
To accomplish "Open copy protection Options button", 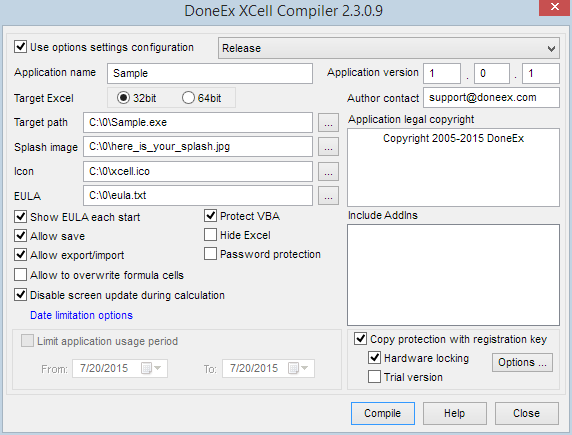I will coord(522,362).
